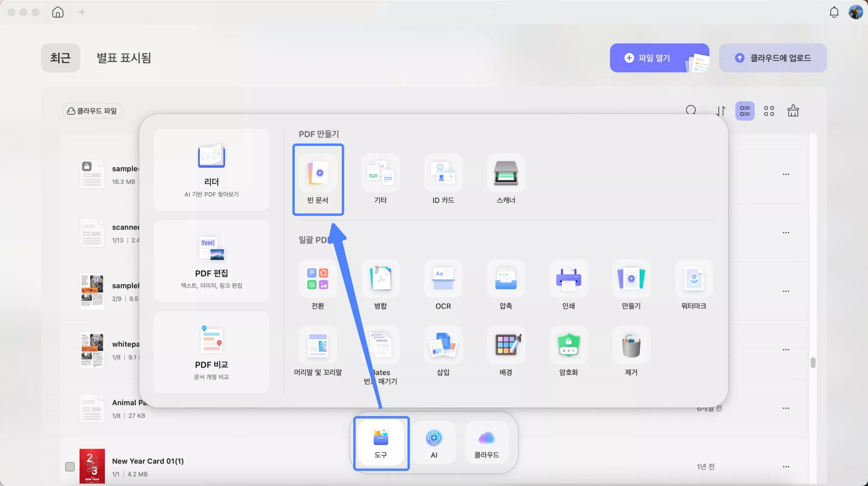Select the 기타 PDF creation option
The width and height of the screenshot is (868, 486).
point(380,179)
